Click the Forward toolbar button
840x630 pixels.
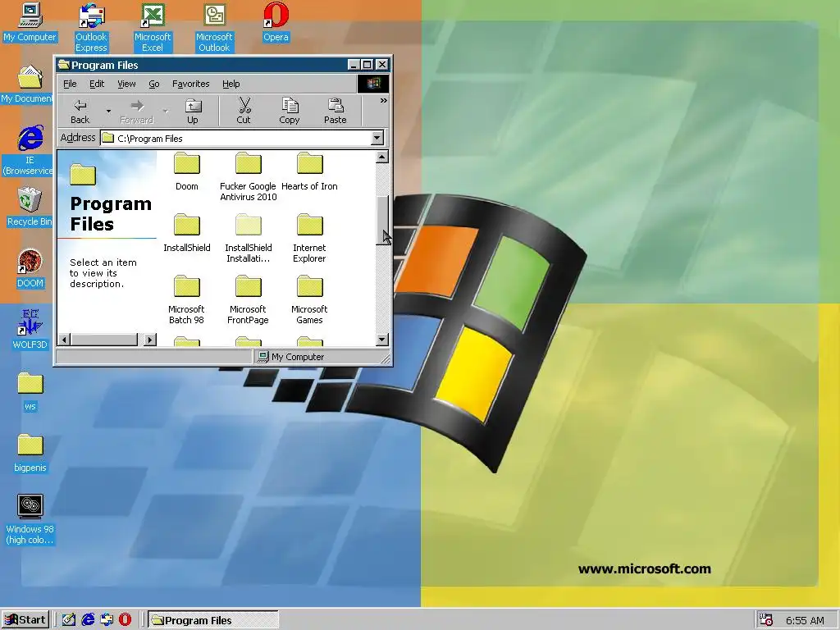[137, 112]
